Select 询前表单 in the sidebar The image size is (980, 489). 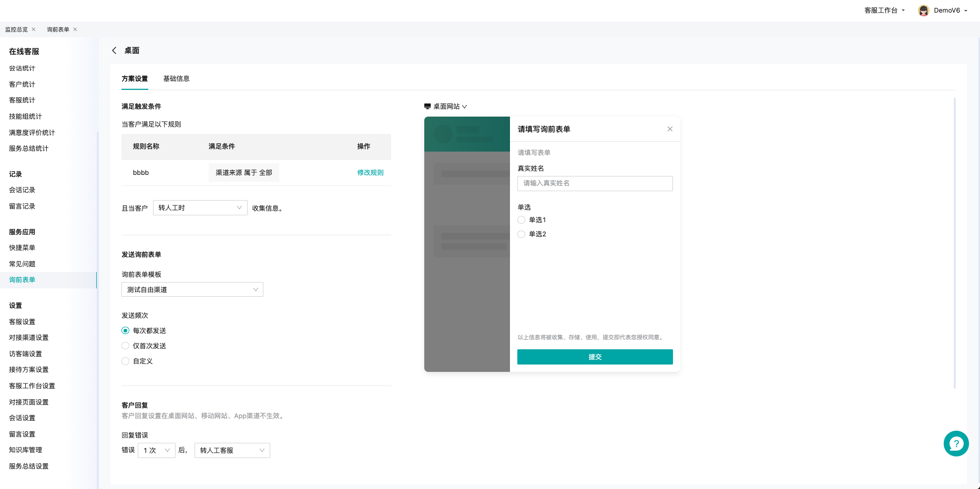coord(22,280)
